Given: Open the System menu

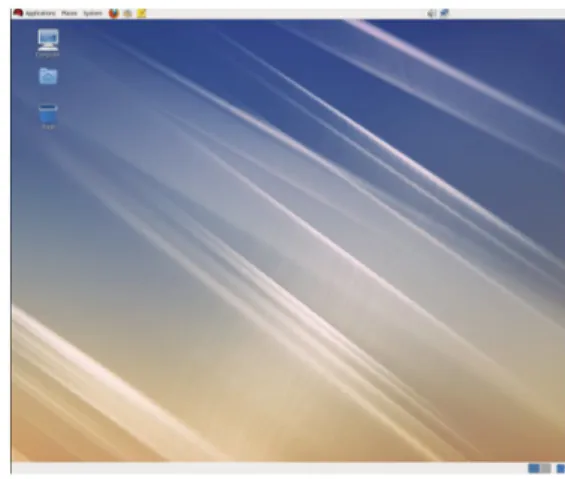Looking at the screenshot, I should click(93, 13).
